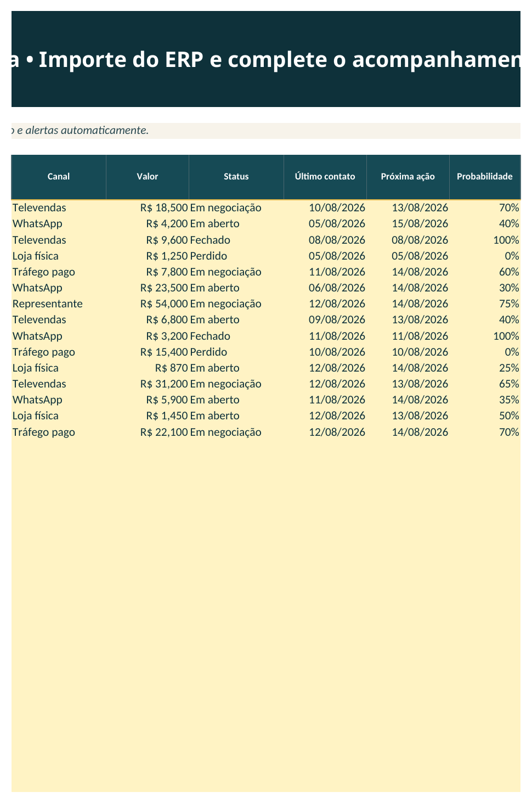Click the R$ 6,800 value cell
Viewport: 532px width, 803px height.
click(x=148, y=319)
